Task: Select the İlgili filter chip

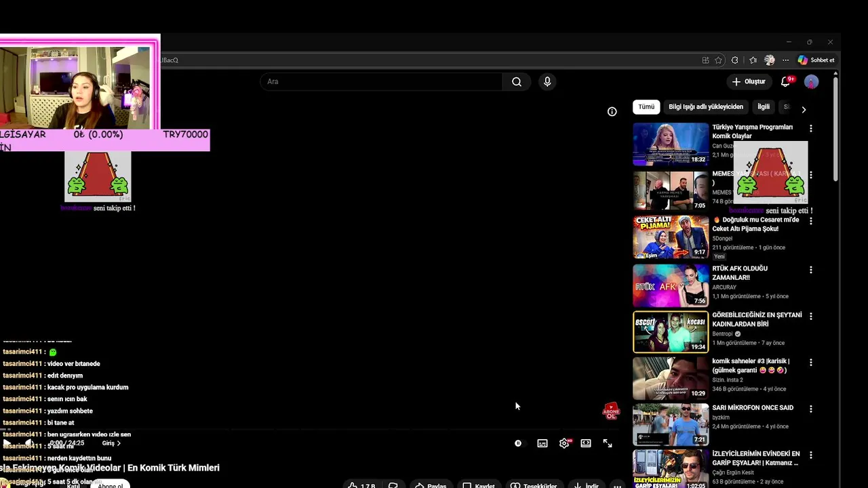Action: (x=764, y=106)
